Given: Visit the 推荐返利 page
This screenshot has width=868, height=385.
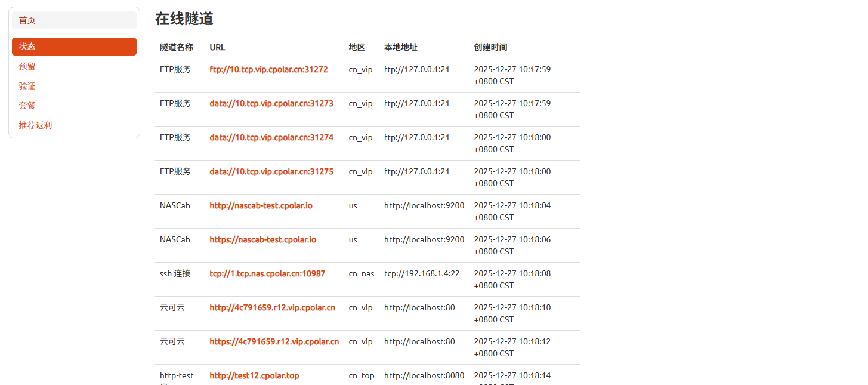Looking at the screenshot, I should [35, 125].
